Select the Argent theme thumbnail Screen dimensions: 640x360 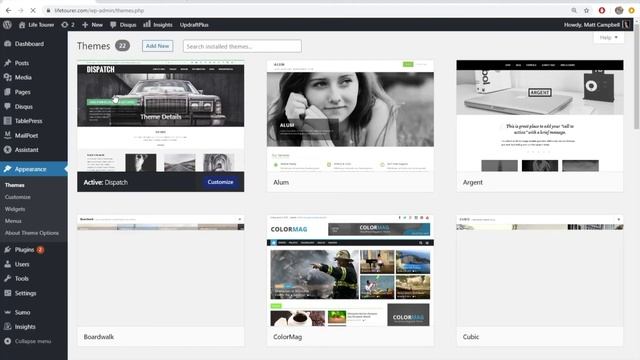540,116
